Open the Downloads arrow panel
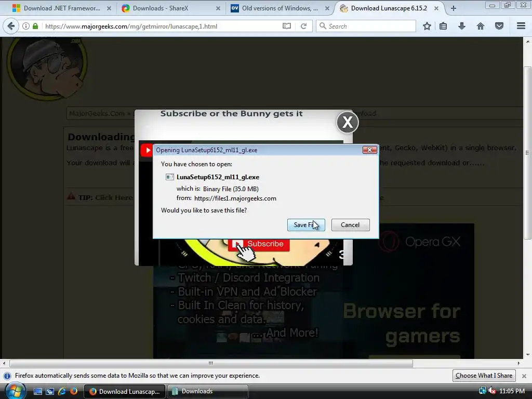 tap(462, 26)
